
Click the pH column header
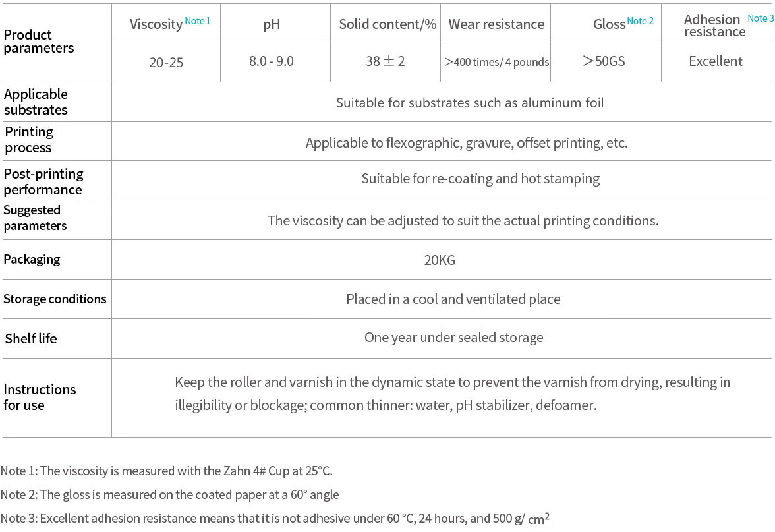[x=272, y=25]
